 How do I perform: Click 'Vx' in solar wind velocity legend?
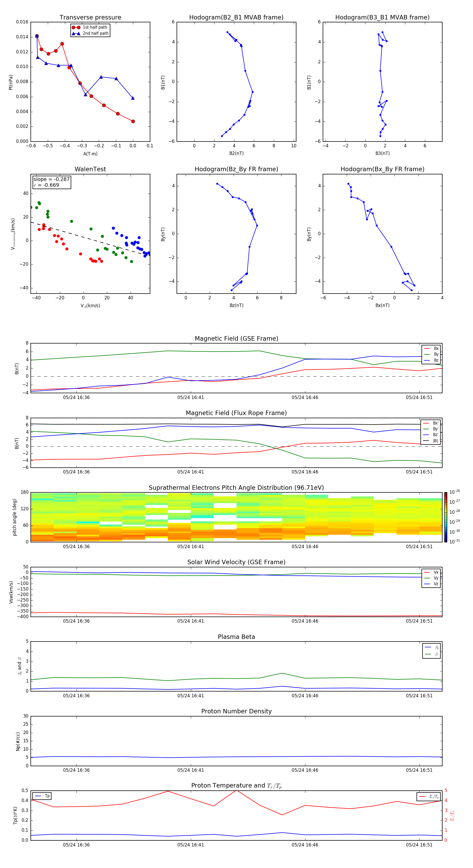pos(436,573)
